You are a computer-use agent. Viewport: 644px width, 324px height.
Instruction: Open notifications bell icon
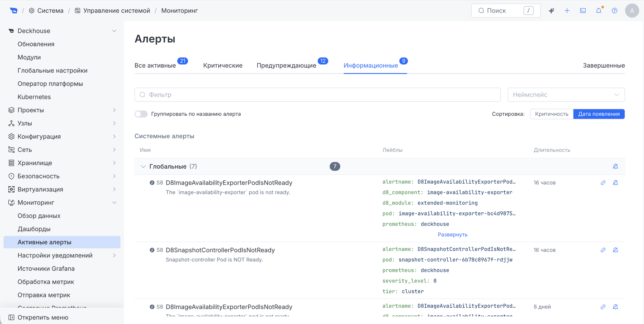coord(599,11)
